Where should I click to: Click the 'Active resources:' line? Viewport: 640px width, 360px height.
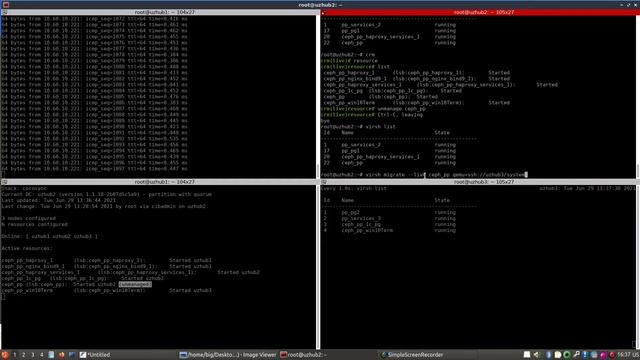[27, 248]
